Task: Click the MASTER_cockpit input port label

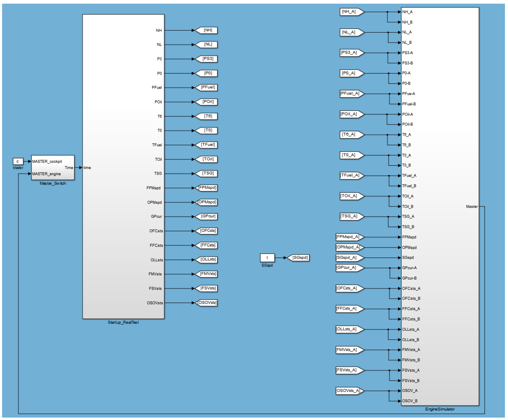Action: [x=47, y=161]
